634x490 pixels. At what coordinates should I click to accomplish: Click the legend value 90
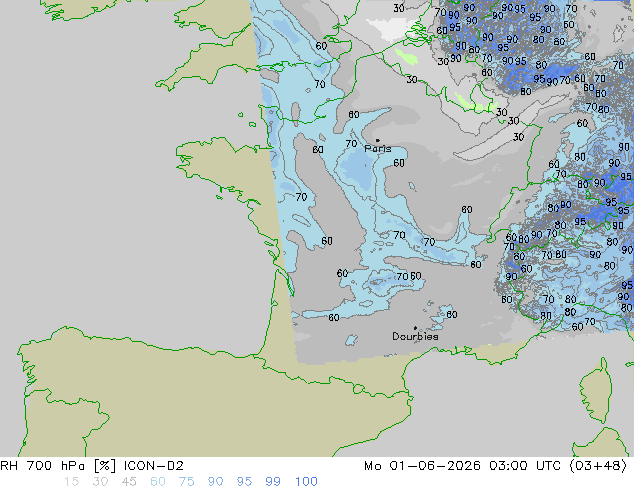click(215, 482)
